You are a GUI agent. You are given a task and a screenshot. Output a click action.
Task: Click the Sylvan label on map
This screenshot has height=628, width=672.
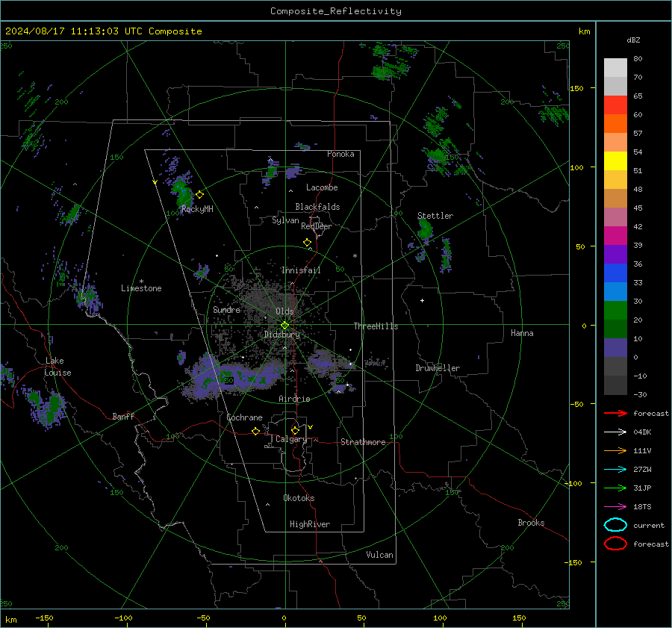285,220
